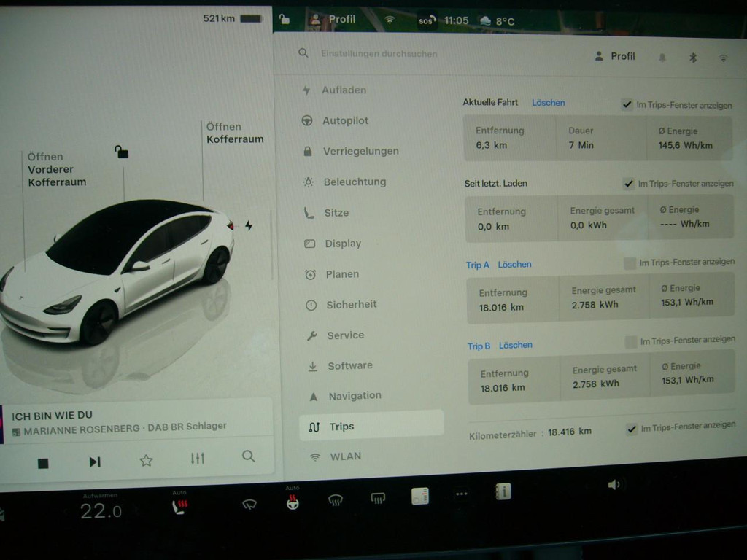The height and width of the screenshot is (560, 747).
Task: Open the Display settings section
Action: (342, 243)
